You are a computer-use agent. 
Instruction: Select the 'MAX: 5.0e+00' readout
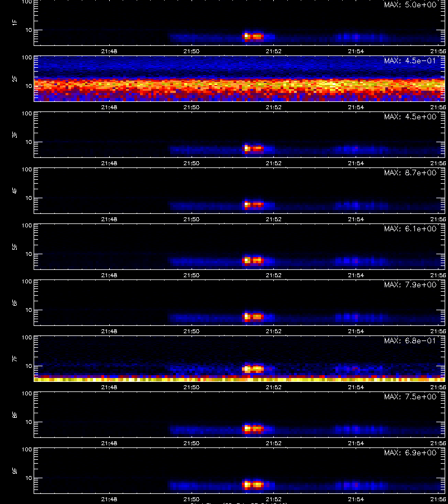click(x=410, y=5)
